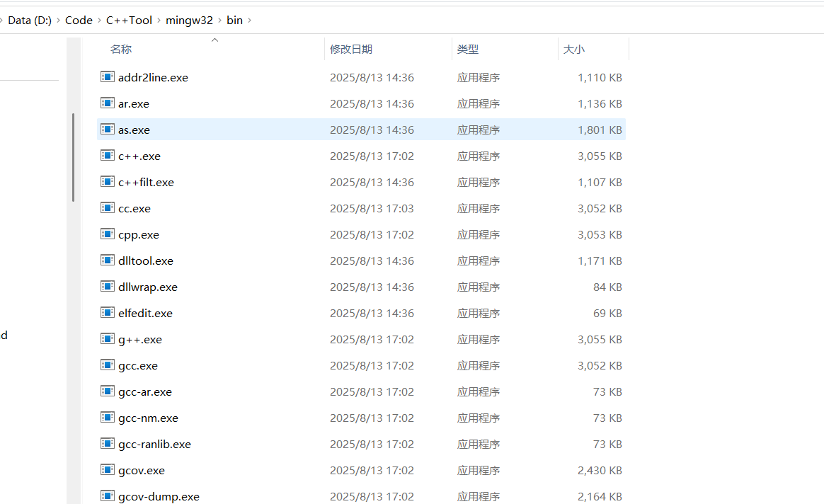Click the gcc-nm.exe file icon
This screenshot has height=504, width=824.
tap(107, 417)
